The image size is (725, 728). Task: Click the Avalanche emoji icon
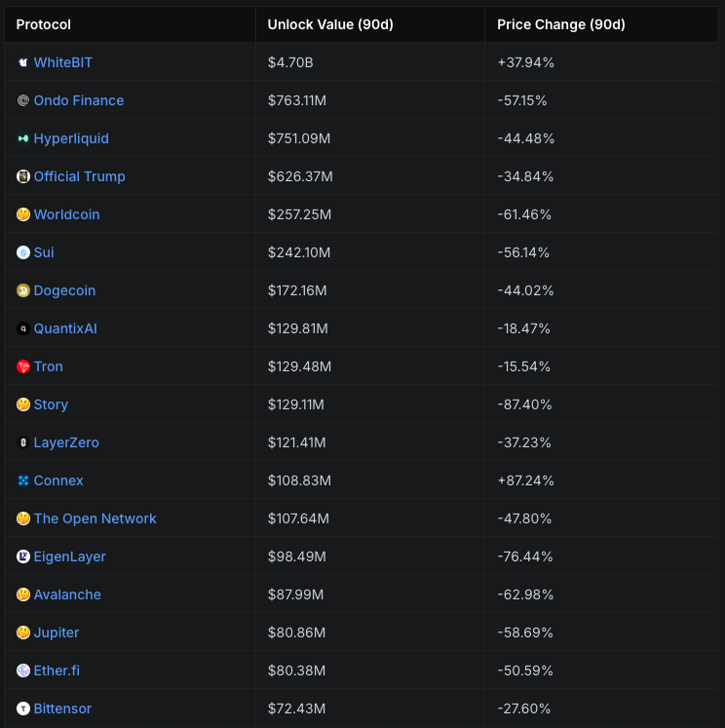[23, 594]
